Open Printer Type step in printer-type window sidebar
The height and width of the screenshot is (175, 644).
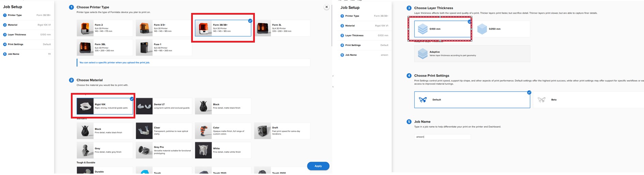point(27,15)
